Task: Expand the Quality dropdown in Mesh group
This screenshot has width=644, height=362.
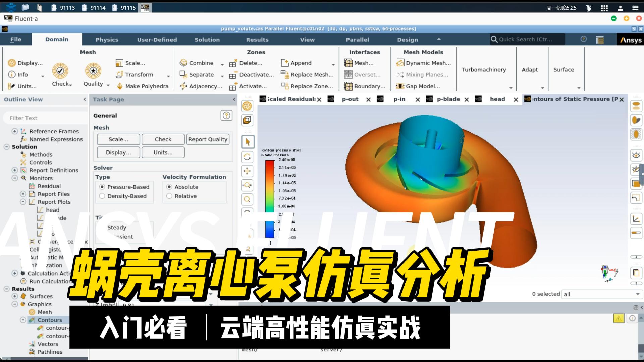Action: [108, 85]
